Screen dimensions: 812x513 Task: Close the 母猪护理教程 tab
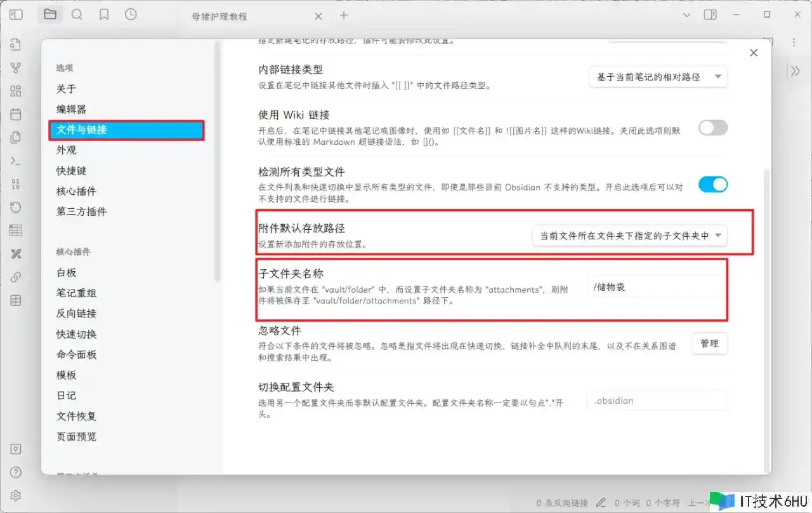tap(318, 16)
